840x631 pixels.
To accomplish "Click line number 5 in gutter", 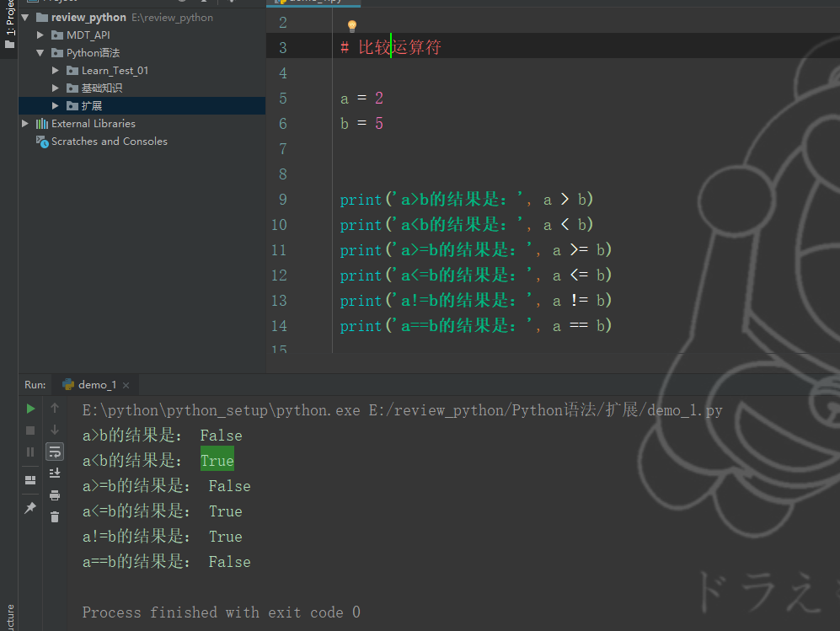I will (283, 99).
